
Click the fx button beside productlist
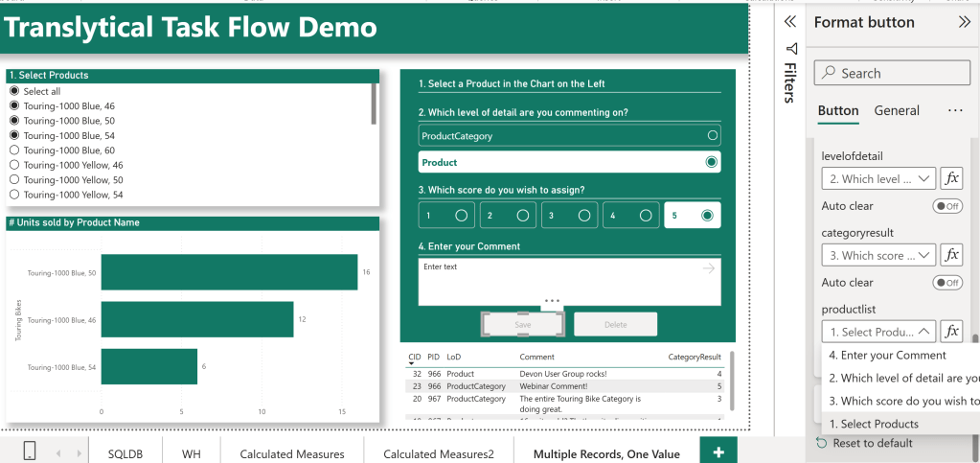pos(951,332)
